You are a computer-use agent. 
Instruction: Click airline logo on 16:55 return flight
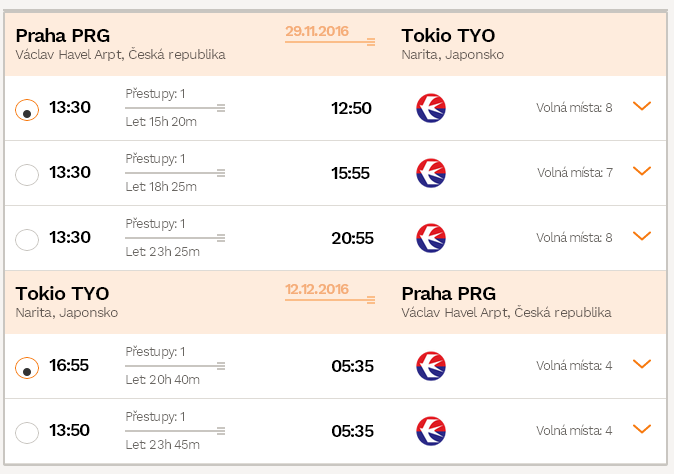pos(431,366)
